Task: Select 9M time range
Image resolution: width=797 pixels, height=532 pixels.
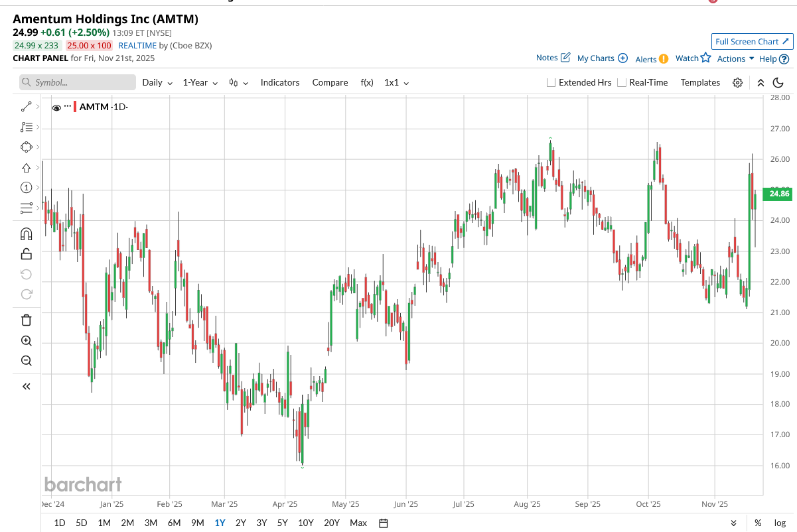Action: click(x=197, y=523)
